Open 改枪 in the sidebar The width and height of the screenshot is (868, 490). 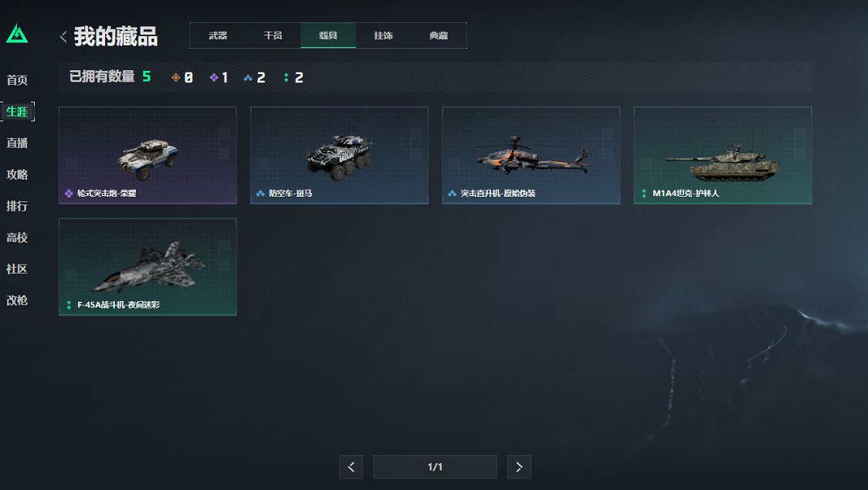tap(17, 299)
